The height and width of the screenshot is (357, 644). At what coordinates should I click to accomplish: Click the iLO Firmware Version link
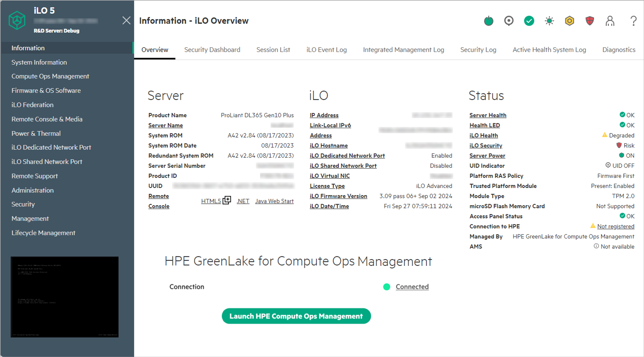(338, 196)
